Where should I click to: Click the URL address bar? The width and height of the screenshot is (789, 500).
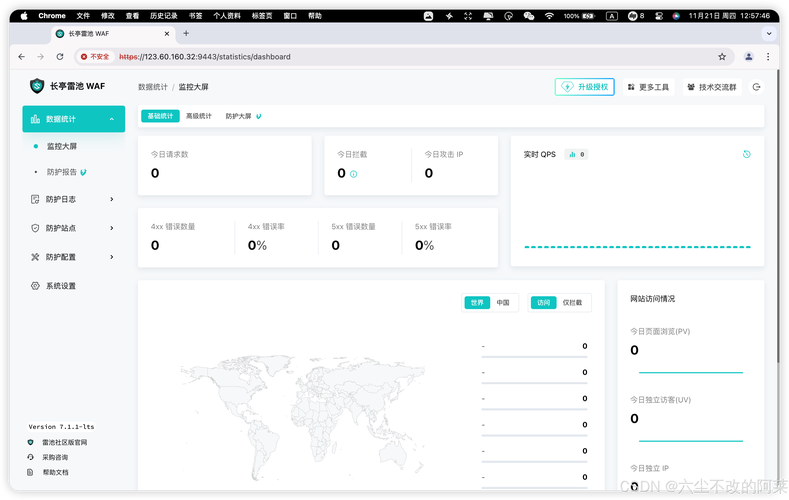click(x=403, y=57)
